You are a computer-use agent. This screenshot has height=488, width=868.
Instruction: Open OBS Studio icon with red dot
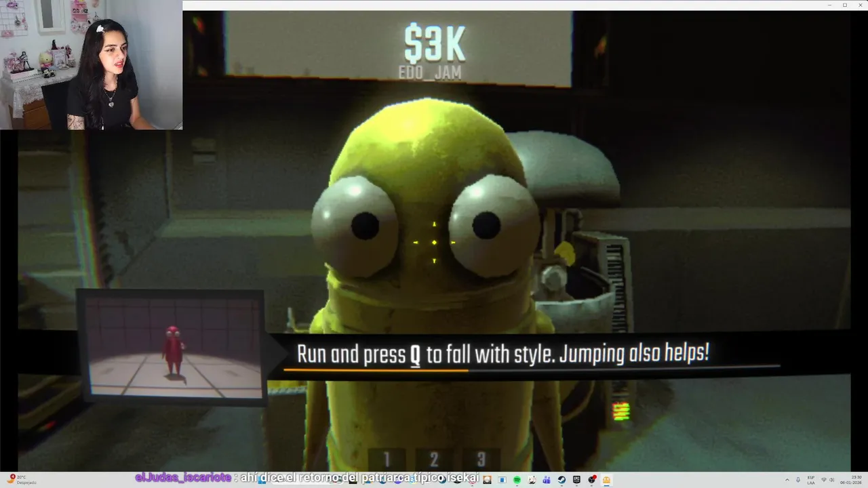[592, 479]
